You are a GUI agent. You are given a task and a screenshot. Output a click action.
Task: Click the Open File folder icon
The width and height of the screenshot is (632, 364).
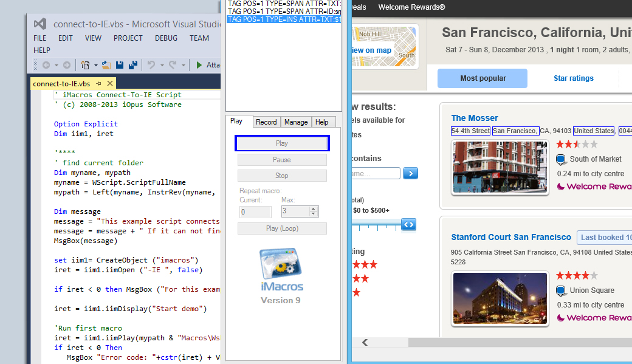(x=106, y=65)
